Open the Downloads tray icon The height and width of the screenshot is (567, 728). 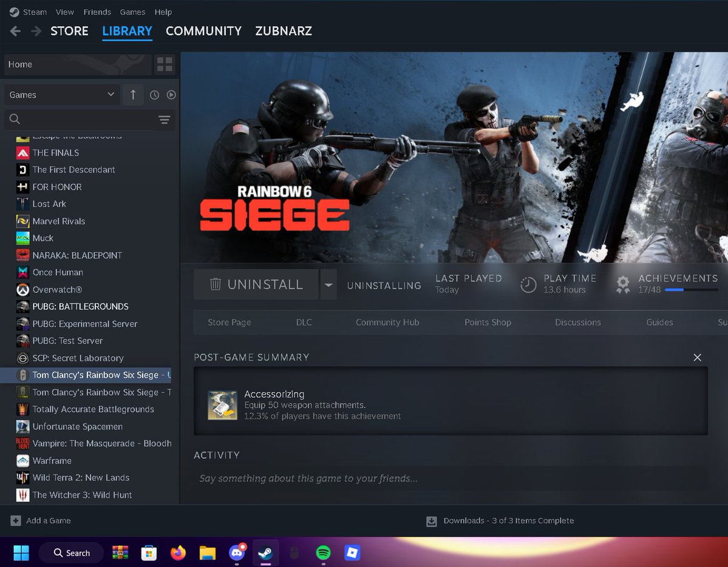(x=431, y=521)
